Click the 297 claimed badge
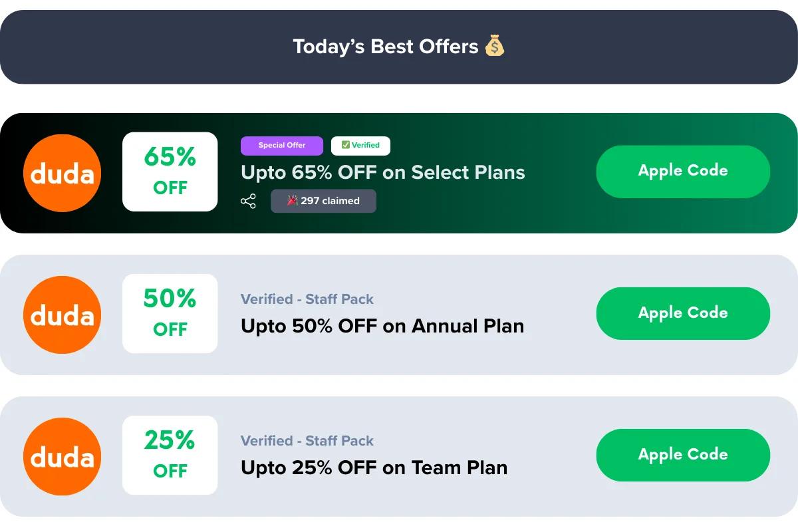 323,201
